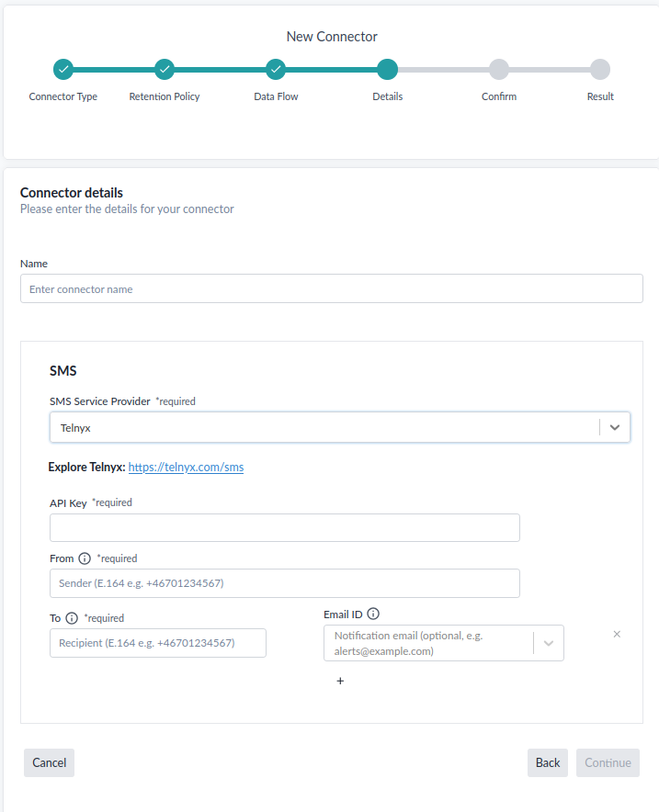Select the Data Flow step circle
659x812 pixels.
click(276, 69)
